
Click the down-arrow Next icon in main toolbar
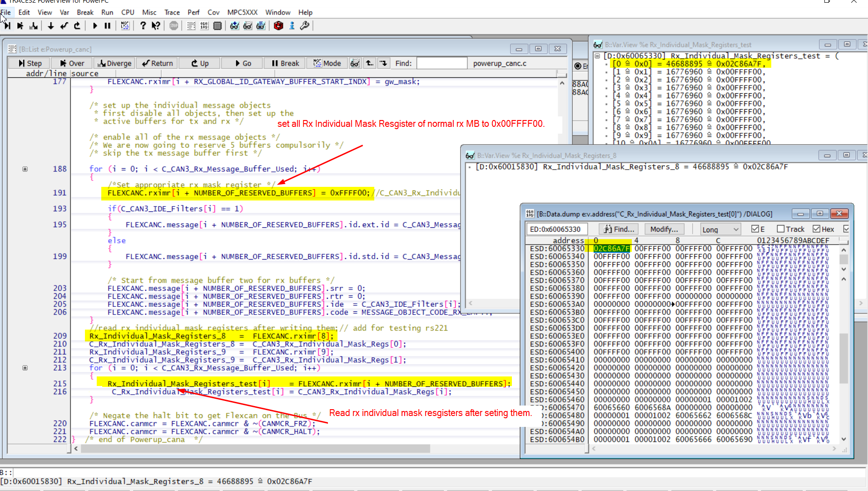coord(51,26)
